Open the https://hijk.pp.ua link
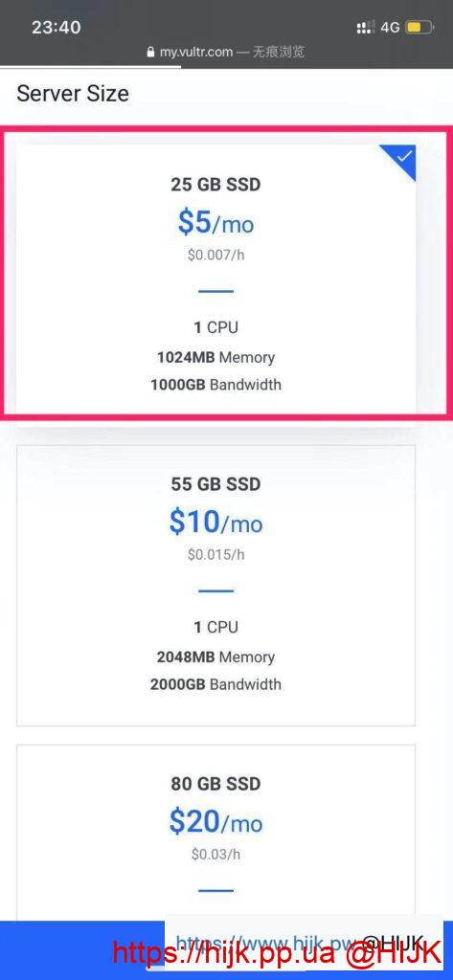Image resolution: width=453 pixels, height=980 pixels. pyautogui.click(x=226, y=953)
